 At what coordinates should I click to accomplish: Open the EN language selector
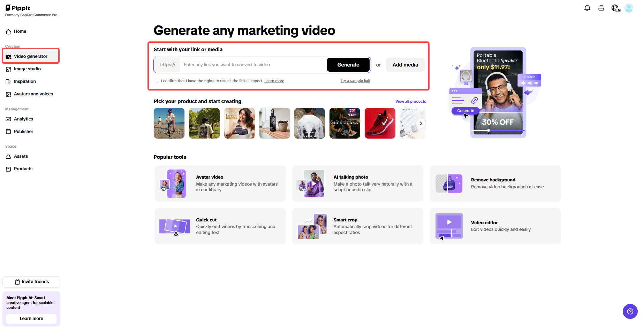click(615, 8)
